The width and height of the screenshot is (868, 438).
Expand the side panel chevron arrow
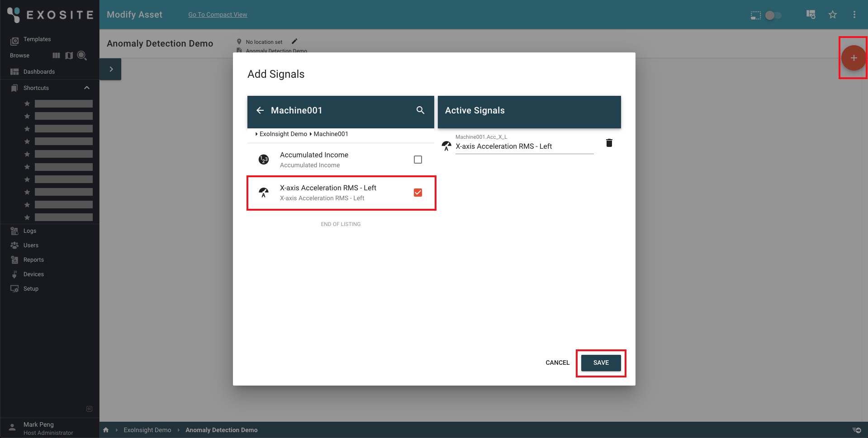click(x=111, y=69)
